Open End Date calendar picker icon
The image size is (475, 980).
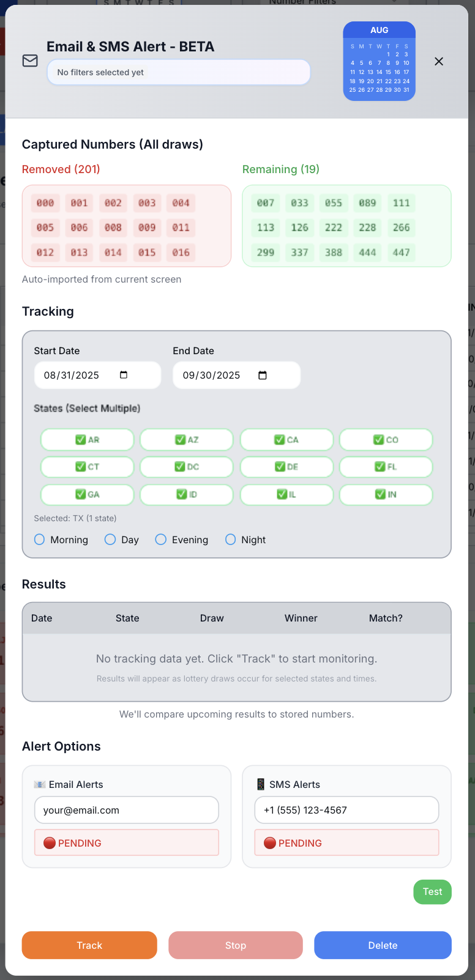tap(263, 375)
